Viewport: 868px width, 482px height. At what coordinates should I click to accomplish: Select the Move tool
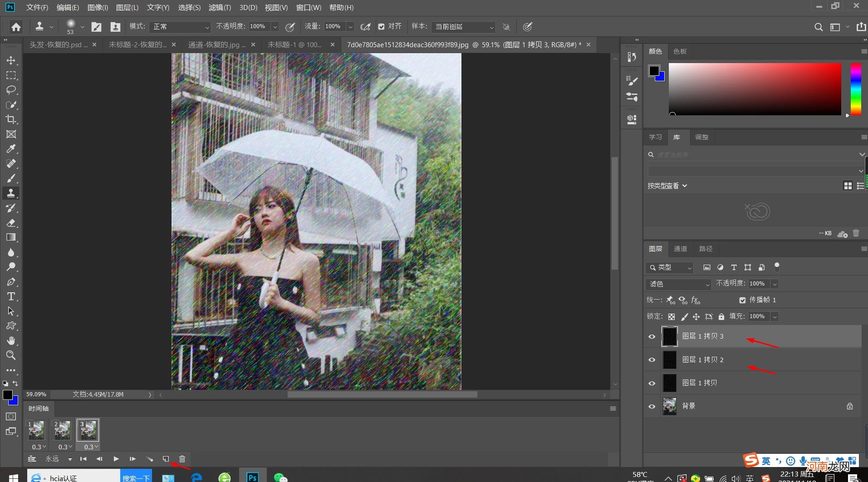[x=11, y=60]
